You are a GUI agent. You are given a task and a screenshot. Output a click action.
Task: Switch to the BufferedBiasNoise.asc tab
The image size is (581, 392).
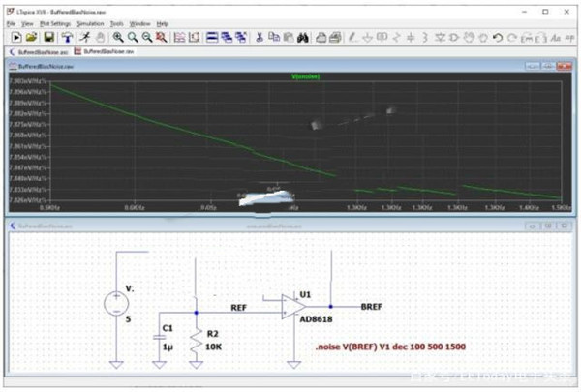[40, 52]
